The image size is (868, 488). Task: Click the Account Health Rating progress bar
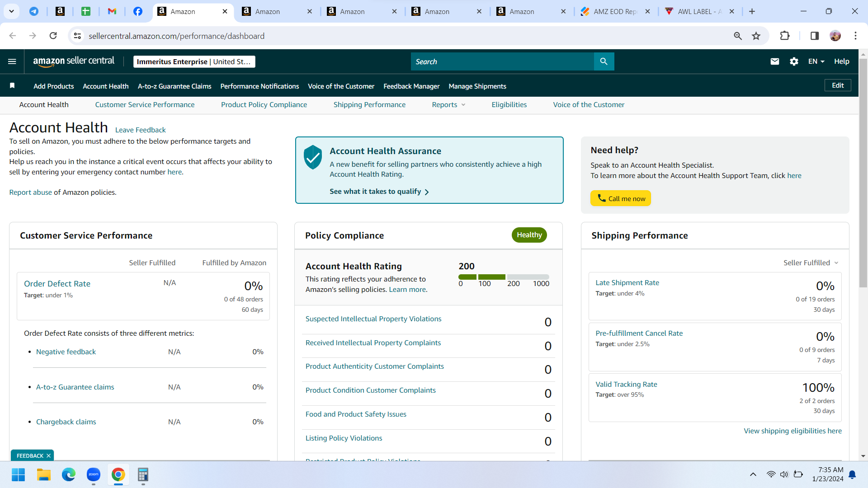[x=504, y=277]
